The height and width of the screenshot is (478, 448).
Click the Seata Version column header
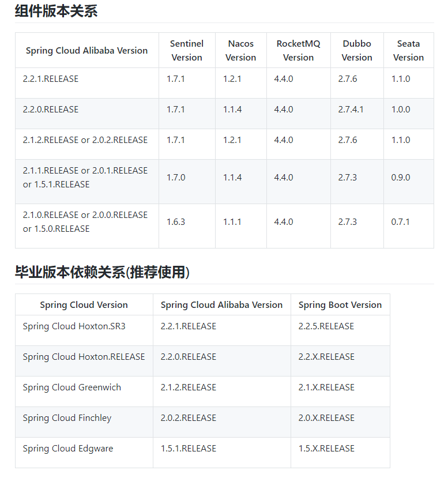(408, 50)
